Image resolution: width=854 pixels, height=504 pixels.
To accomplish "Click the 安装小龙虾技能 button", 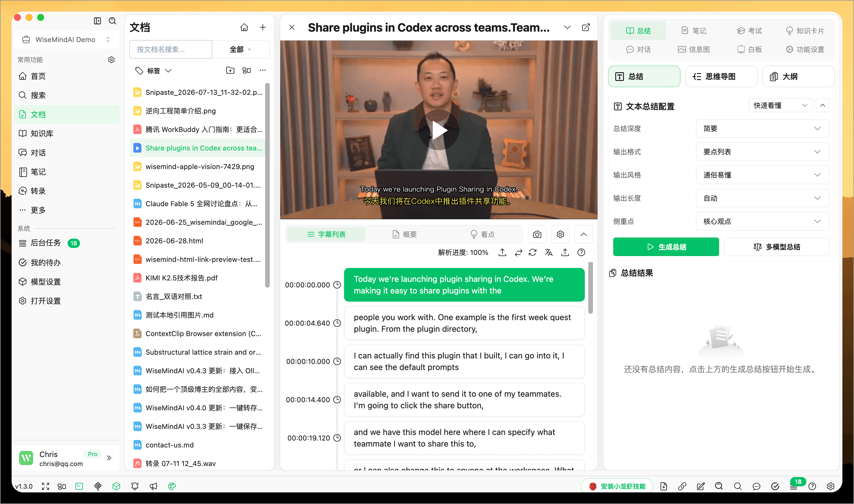I will (617, 486).
